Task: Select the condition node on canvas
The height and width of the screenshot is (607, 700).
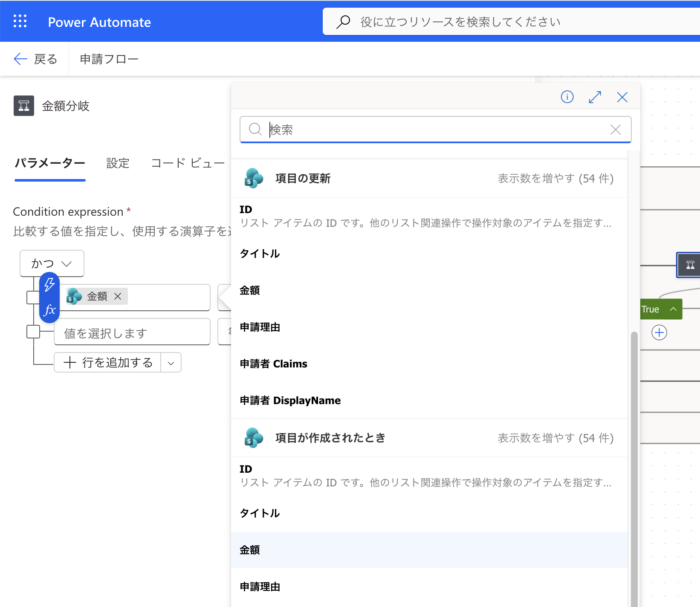Action: click(x=689, y=265)
